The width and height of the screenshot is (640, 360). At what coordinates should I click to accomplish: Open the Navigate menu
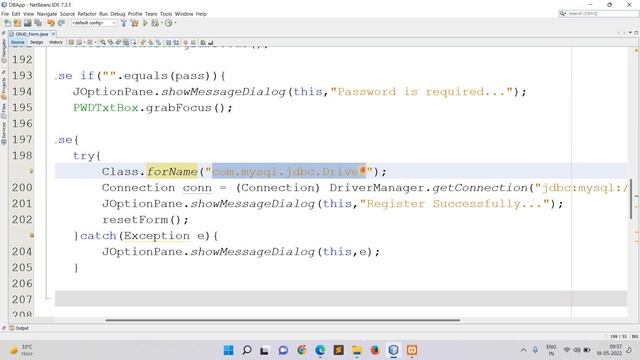coord(47,14)
